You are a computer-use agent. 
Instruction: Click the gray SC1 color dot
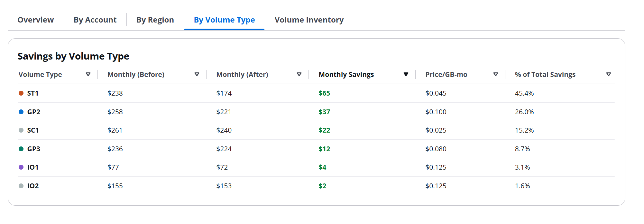tap(21, 130)
